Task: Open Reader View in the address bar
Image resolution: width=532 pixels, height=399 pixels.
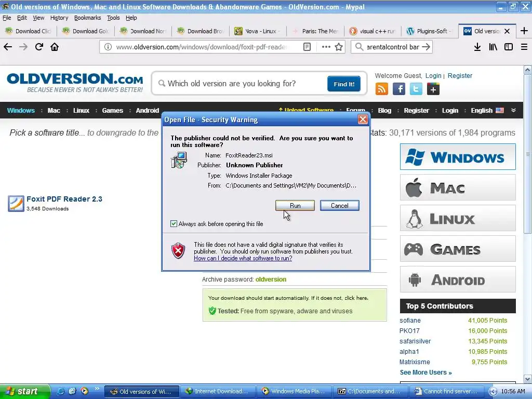Action: coord(307,47)
